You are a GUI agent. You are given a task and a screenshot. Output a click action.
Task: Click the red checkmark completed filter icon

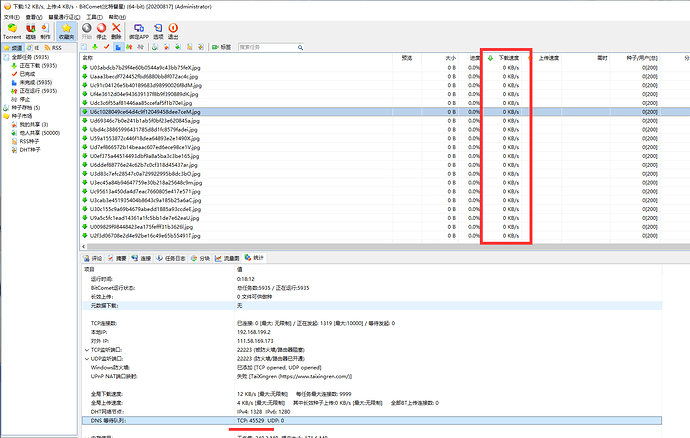[106, 47]
